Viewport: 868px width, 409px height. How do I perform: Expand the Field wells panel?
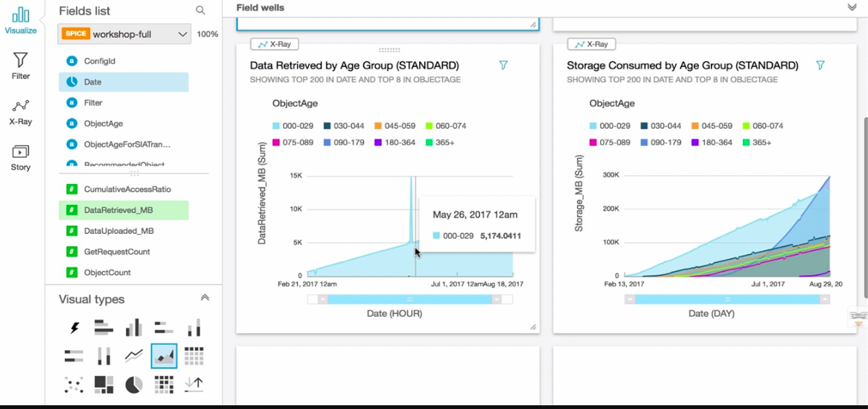click(852, 7)
